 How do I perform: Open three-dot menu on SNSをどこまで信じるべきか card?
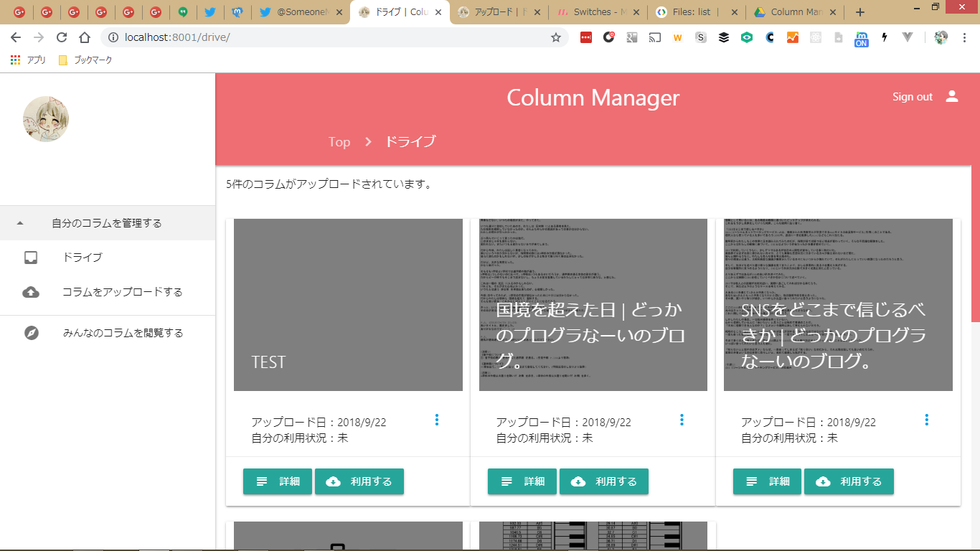[x=926, y=420]
